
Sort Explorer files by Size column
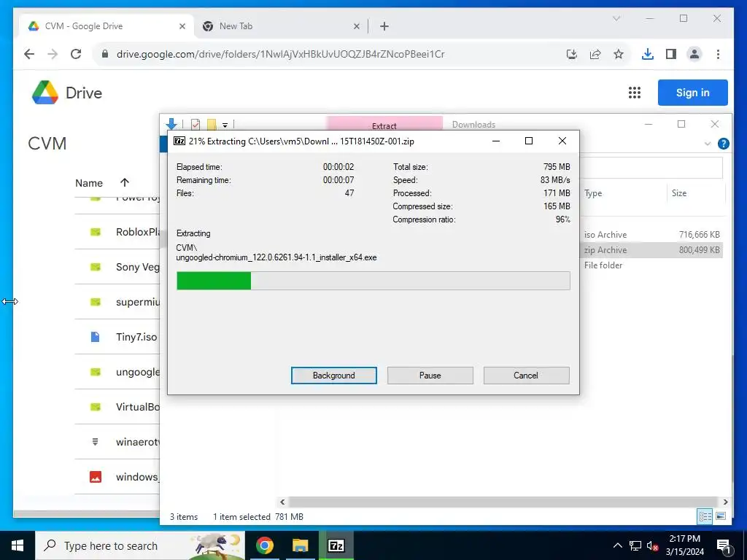pos(679,193)
